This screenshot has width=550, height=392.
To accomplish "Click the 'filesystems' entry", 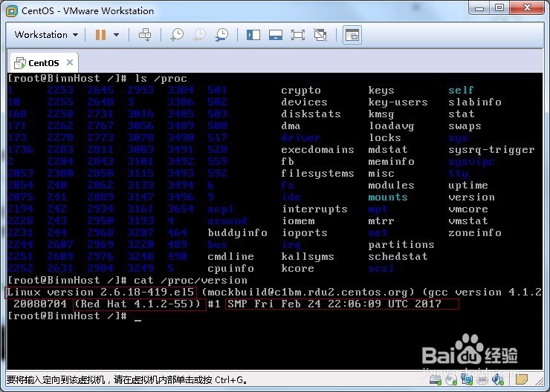I will 317,174.
